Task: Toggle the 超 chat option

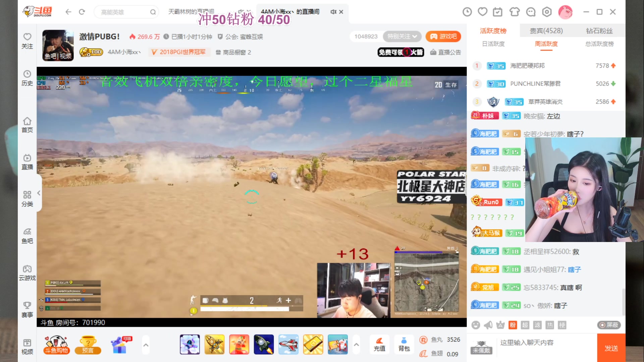Action: pyautogui.click(x=525, y=325)
